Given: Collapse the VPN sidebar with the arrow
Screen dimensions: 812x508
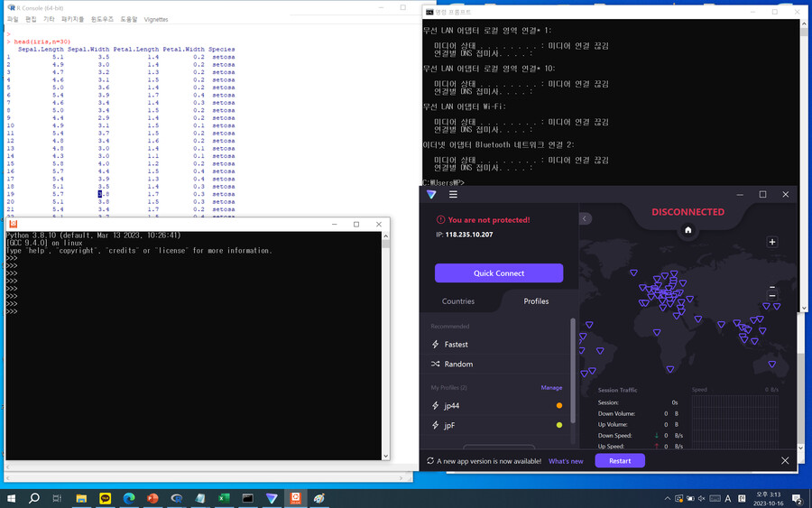Looking at the screenshot, I should coord(585,218).
